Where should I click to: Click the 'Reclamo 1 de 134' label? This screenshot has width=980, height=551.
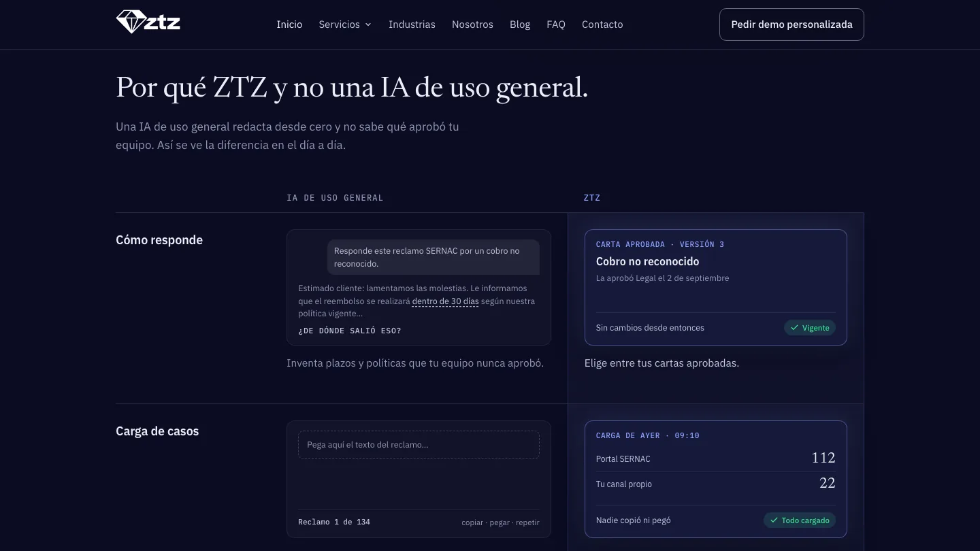point(334,522)
